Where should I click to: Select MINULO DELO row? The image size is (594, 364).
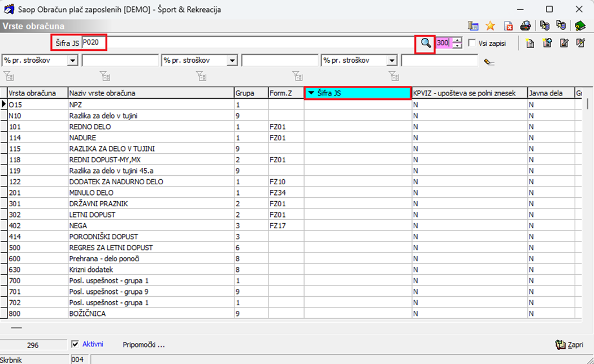tap(291, 192)
